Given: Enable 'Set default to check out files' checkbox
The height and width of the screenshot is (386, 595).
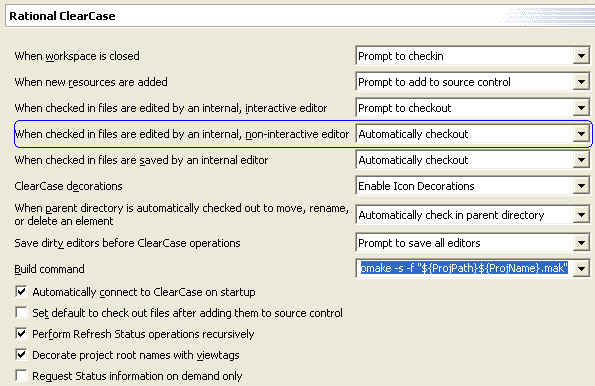Looking at the screenshot, I should coord(22,313).
